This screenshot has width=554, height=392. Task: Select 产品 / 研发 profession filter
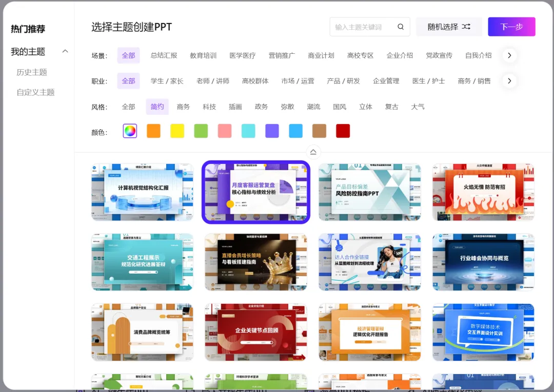(343, 81)
